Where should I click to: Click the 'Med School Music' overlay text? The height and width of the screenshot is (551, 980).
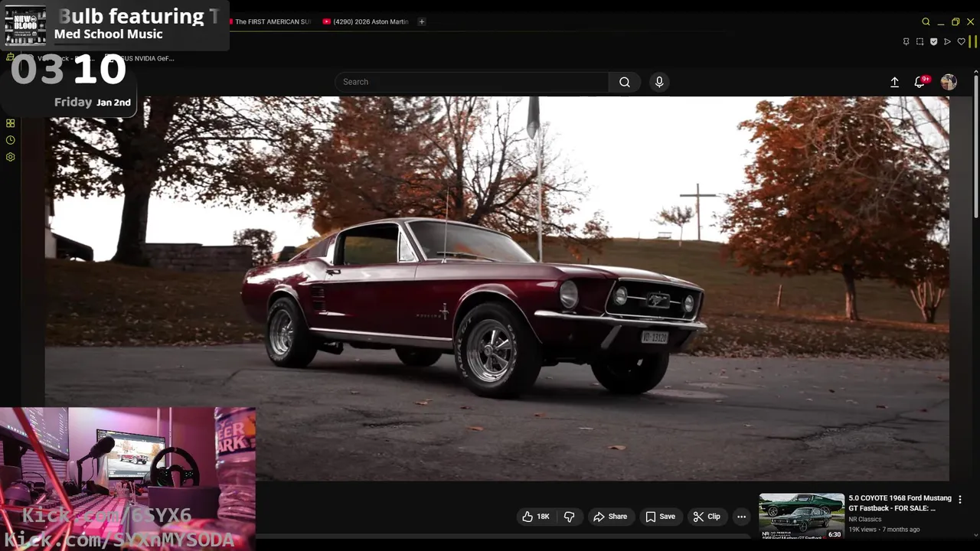click(x=109, y=34)
